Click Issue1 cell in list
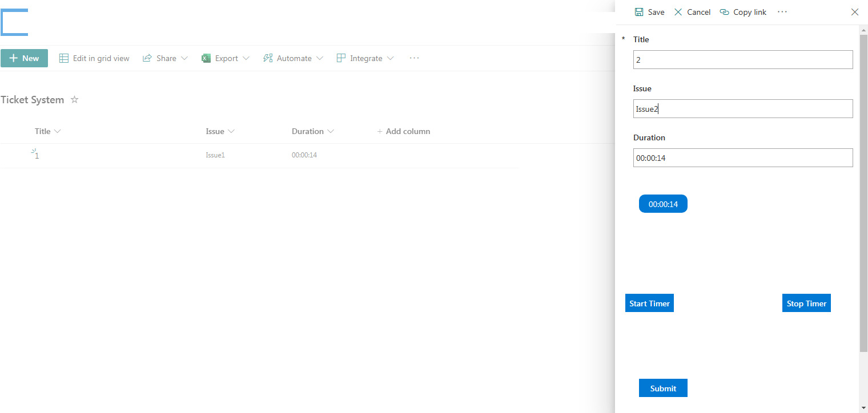 pyautogui.click(x=215, y=155)
